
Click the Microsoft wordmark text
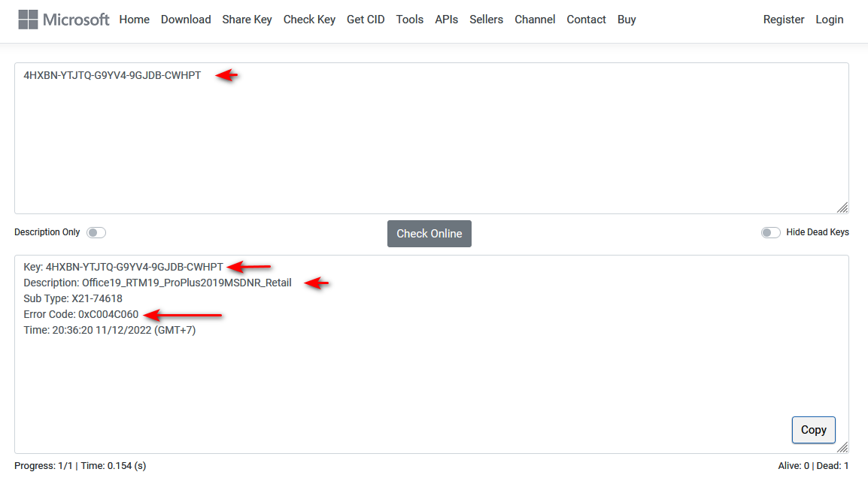coord(77,20)
